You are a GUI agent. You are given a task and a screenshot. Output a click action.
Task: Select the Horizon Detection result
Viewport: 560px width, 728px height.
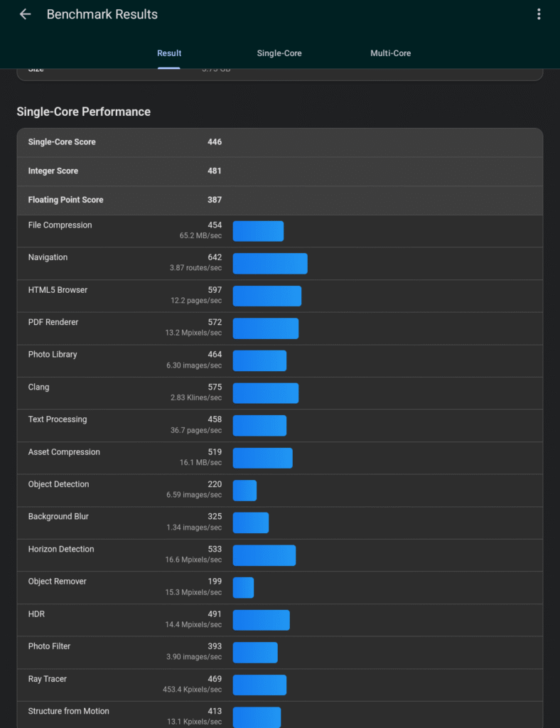click(279, 555)
